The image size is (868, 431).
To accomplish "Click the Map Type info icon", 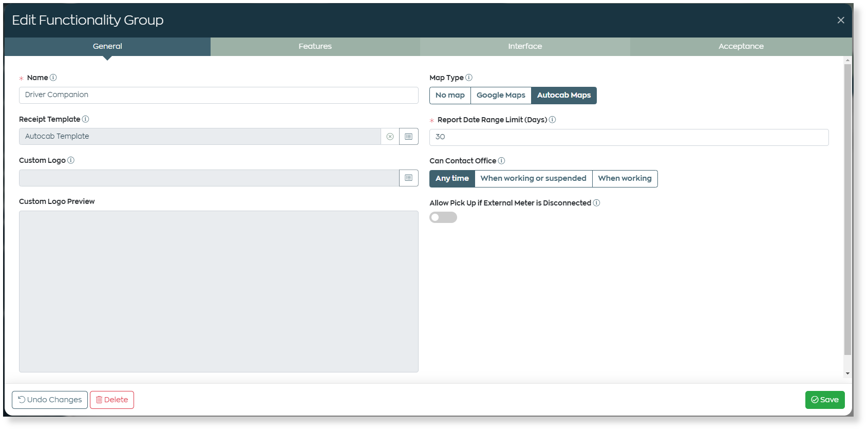I will 468,78.
